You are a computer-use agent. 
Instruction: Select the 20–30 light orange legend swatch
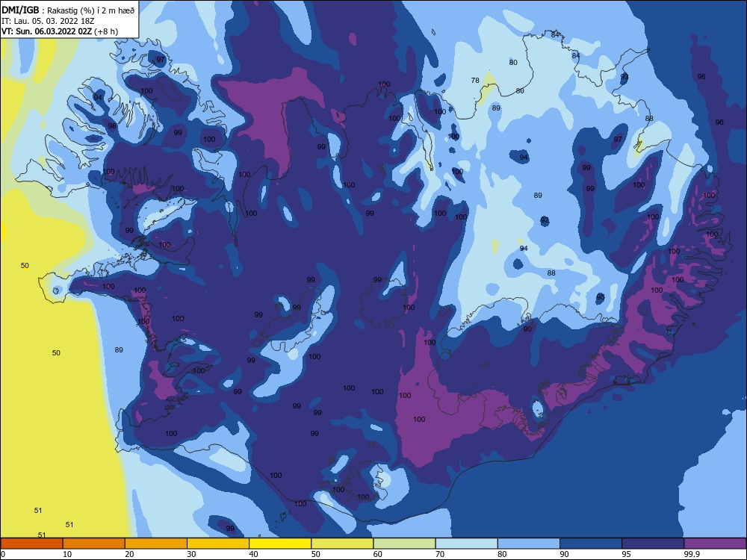pyautogui.click(x=156, y=544)
